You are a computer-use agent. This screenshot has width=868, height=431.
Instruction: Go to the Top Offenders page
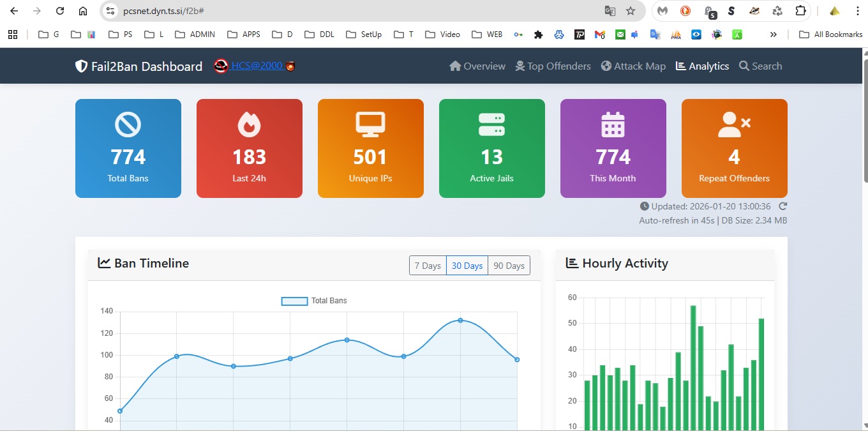pos(553,66)
